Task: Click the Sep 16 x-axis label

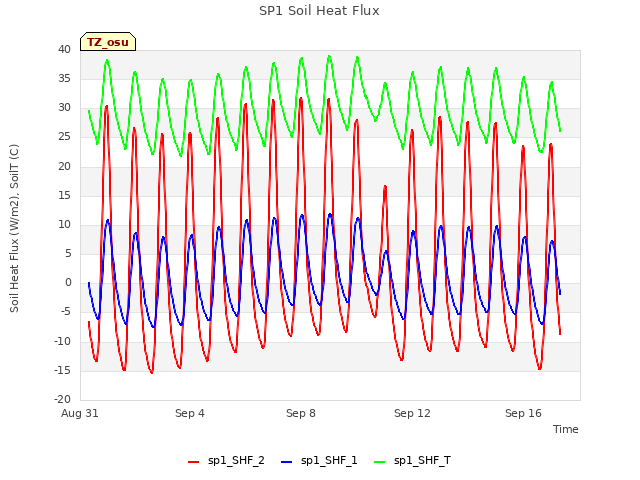Action: point(523,413)
